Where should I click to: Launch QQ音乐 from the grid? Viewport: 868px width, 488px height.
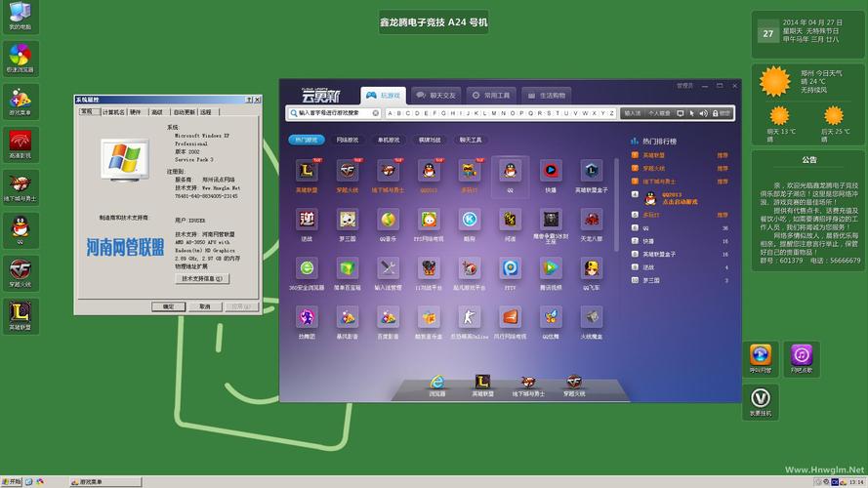pos(388,221)
